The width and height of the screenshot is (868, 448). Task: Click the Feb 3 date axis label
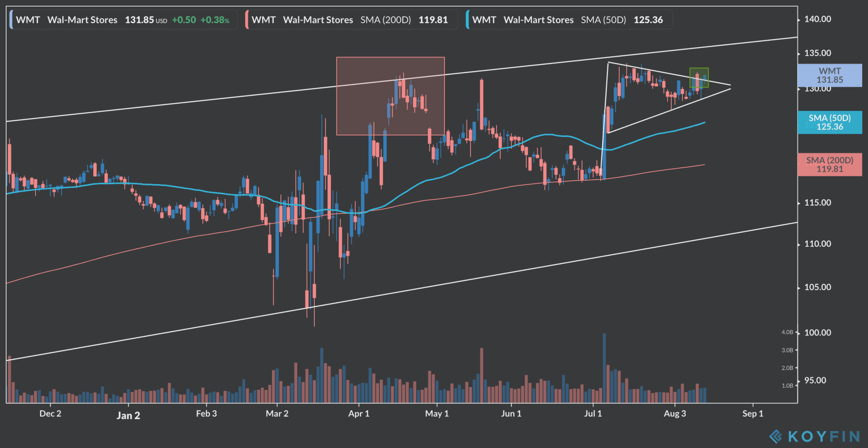[206, 413]
